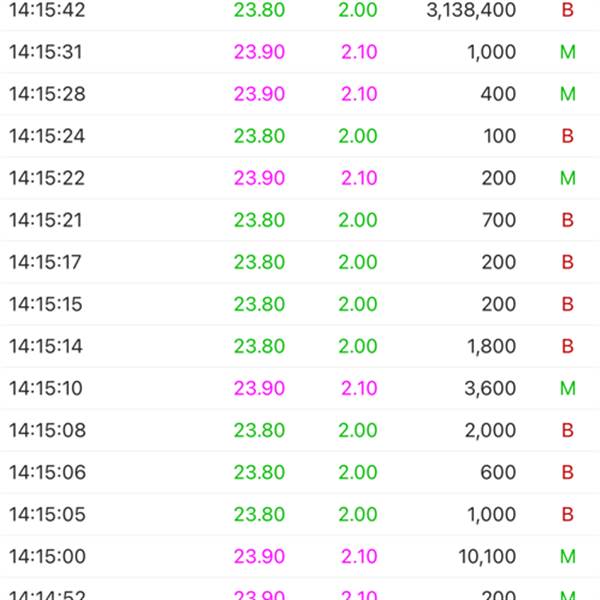This screenshot has width=600, height=600.
Task: Select the 700 volume trade entry
Action: coord(498,220)
